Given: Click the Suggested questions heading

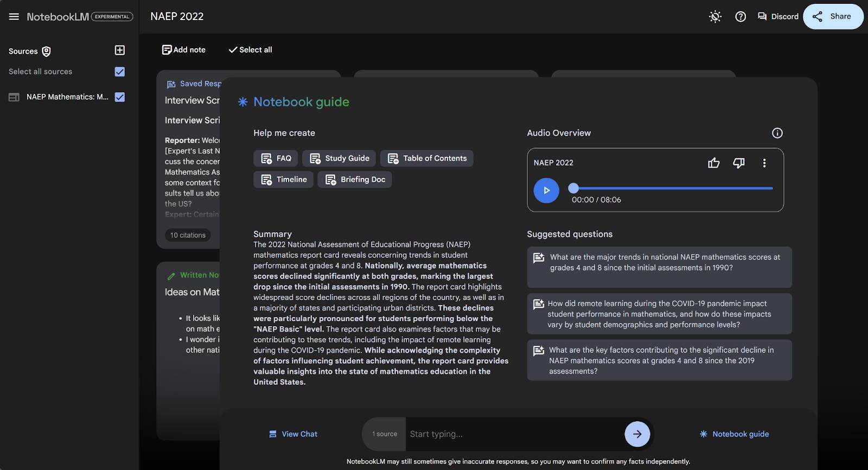Looking at the screenshot, I should pyautogui.click(x=570, y=234).
